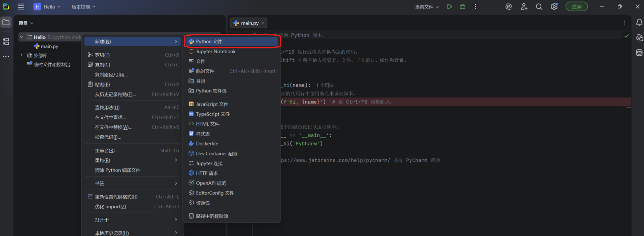This screenshot has width=644, height=236.
Task: Choose 路径中的数据源 menu item
Action: pyautogui.click(x=232, y=216)
